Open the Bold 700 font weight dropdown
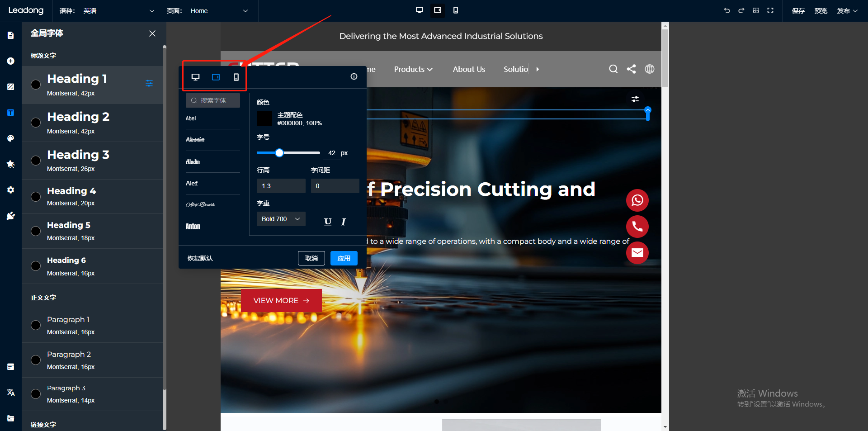This screenshot has height=431, width=868. click(281, 219)
